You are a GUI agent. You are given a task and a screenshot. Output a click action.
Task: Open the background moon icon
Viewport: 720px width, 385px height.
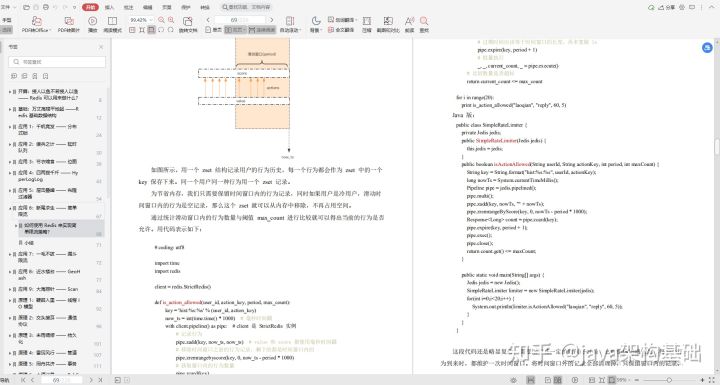[315, 24]
